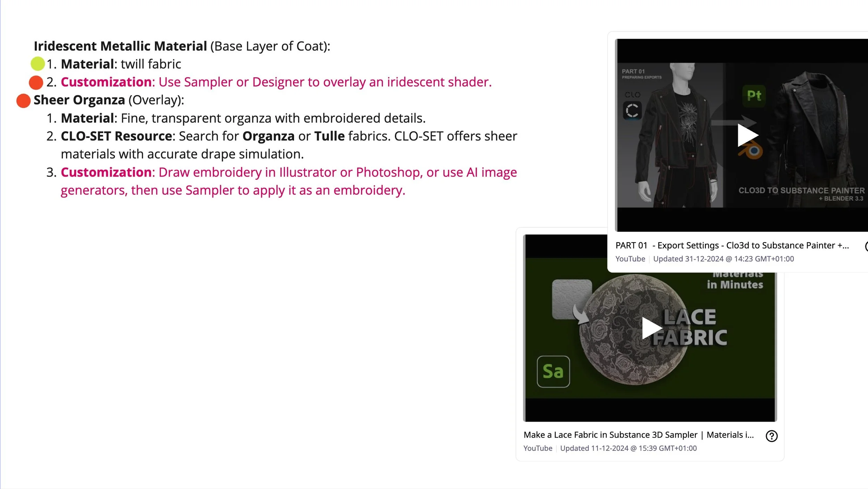
Task: Click YouTube source label under PART 01 video
Action: click(630, 259)
